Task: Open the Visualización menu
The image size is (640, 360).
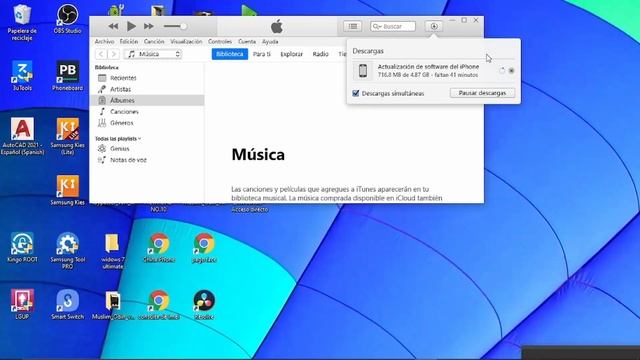Action: pos(186,42)
